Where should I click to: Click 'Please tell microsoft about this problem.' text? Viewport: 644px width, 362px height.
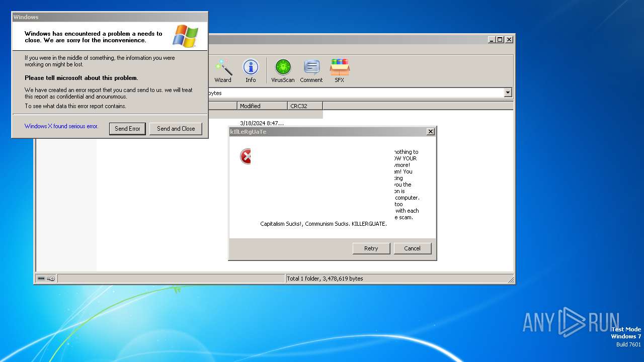[x=82, y=78]
